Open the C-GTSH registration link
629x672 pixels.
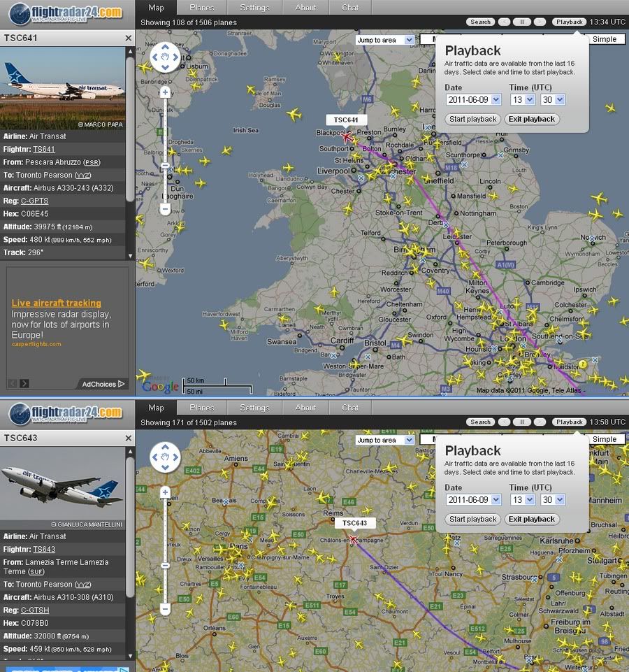(x=35, y=610)
